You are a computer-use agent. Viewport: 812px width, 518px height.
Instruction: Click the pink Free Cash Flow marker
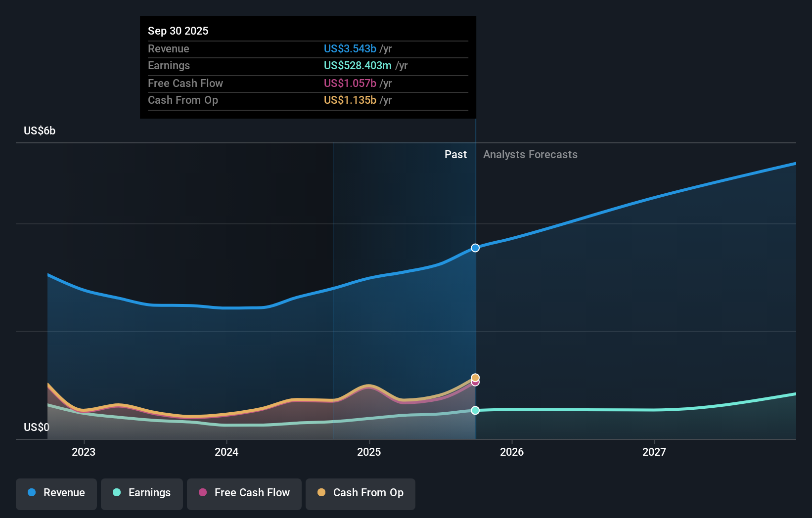pos(475,384)
